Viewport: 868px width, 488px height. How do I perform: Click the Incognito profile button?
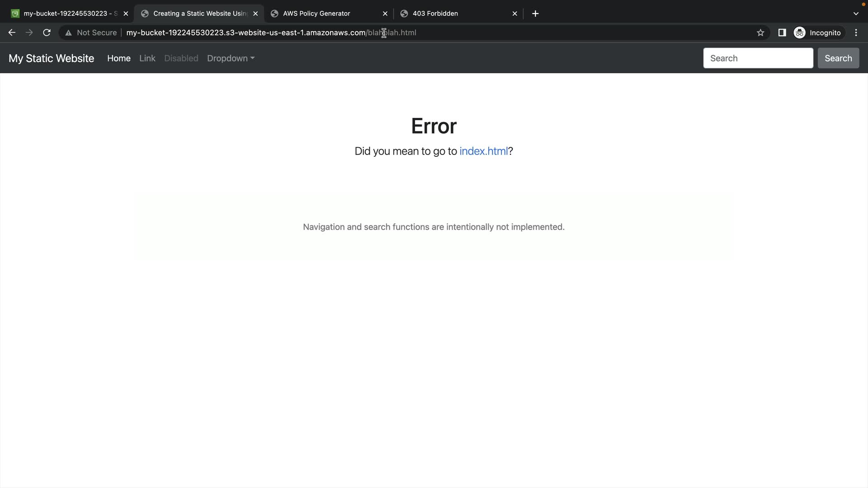click(817, 33)
